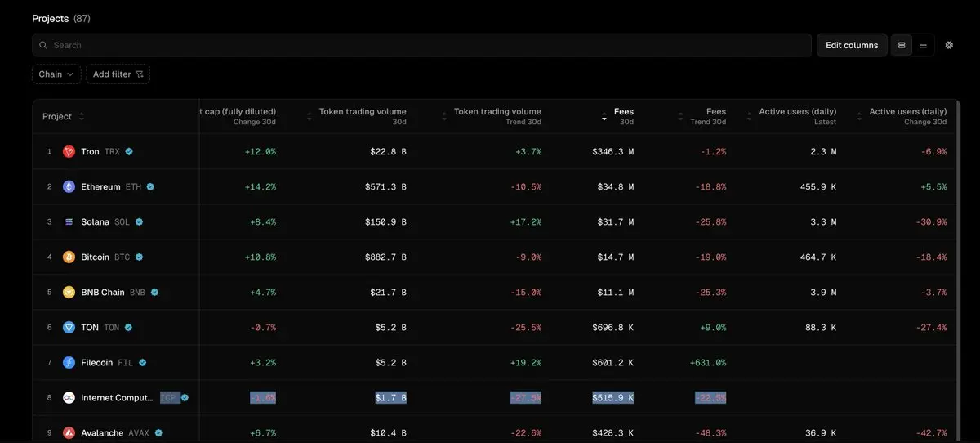Click the verified badge next to SOL

(139, 221)
